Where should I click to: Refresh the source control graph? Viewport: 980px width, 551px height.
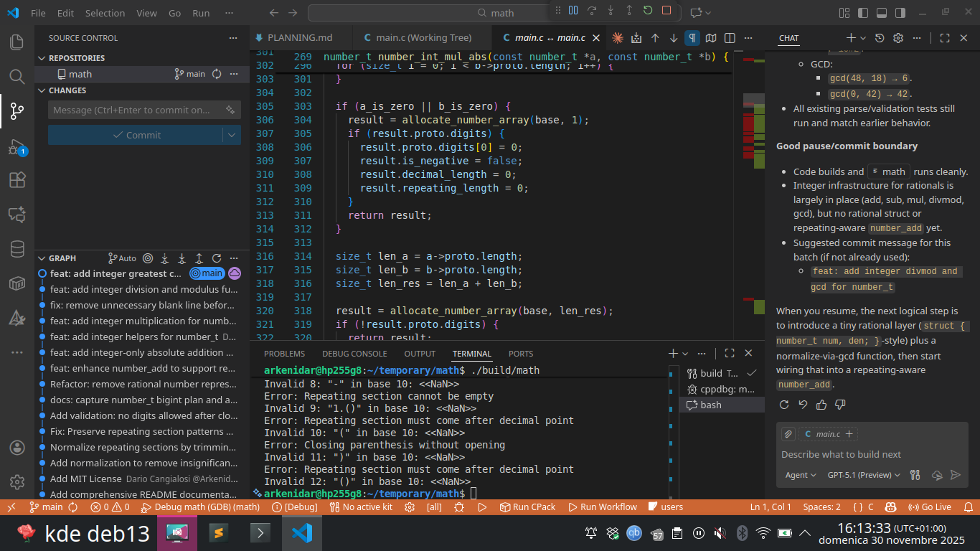(216, 258)
